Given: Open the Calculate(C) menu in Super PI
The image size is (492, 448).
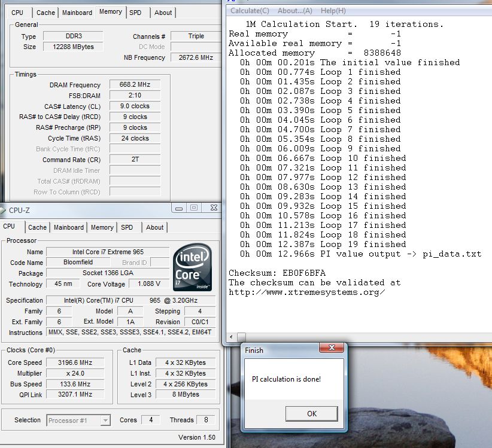Looking at the screenshot, I should pos(250,11).
